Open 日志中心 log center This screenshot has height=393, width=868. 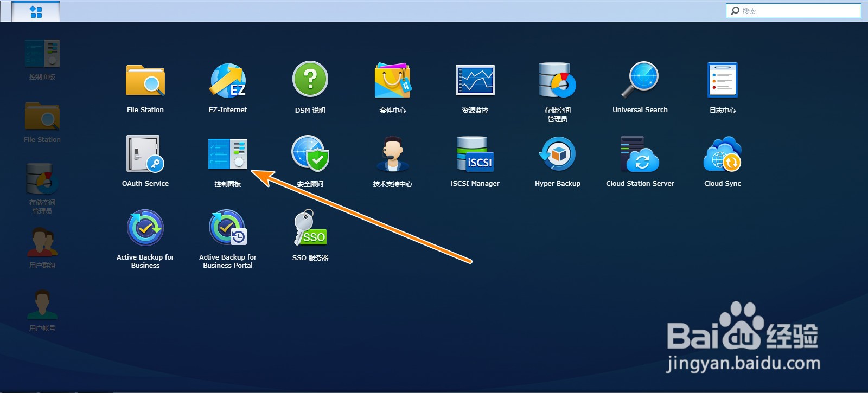723,80
